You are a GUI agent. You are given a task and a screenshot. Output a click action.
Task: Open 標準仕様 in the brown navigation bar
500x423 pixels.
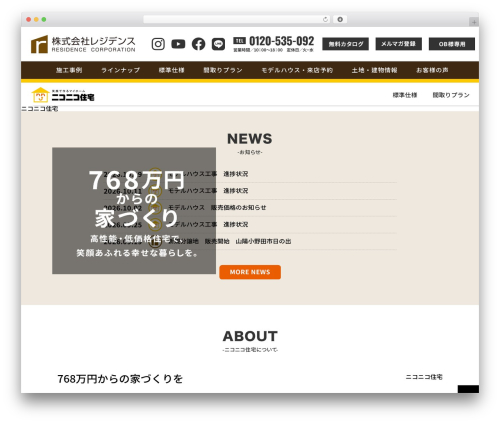point(171,70)
